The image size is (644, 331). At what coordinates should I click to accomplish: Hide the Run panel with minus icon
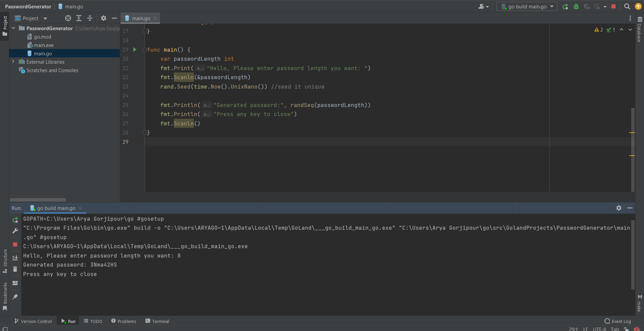pyautogui.click(x=630, y=208)
